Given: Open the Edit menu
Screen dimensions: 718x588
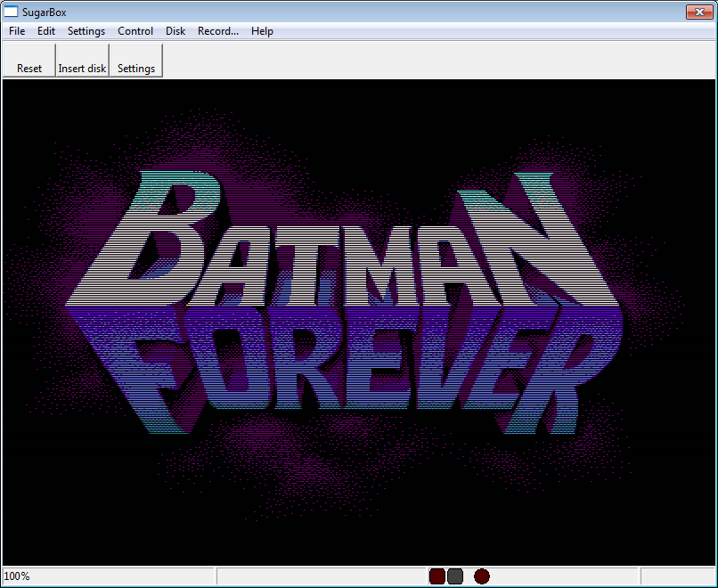Looking at the screenshot, I should tap(46, 31).
